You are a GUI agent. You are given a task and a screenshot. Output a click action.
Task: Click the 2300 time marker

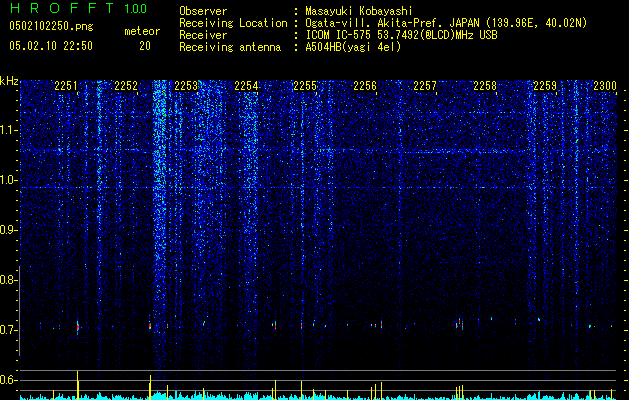(x=605, y=86)
